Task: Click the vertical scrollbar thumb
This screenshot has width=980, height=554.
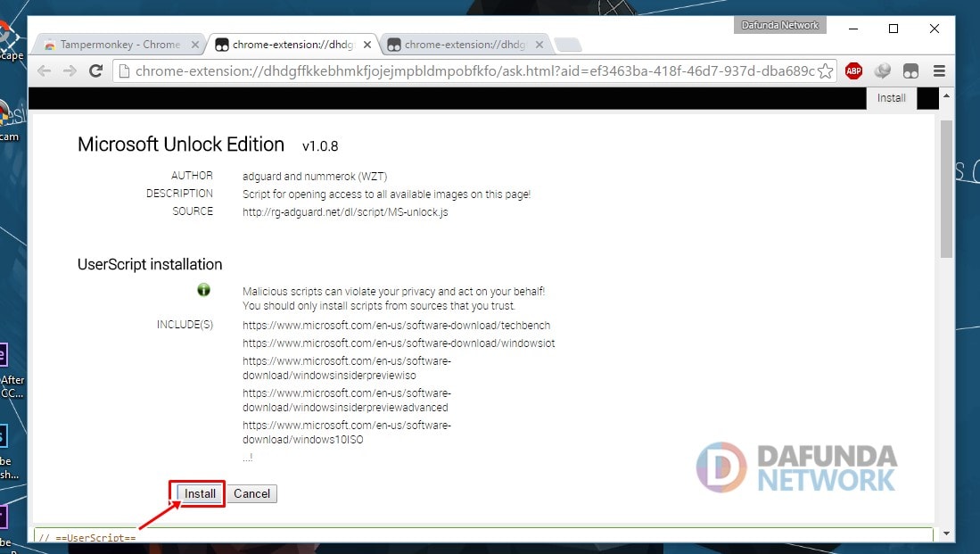Action: pos(945,187)
